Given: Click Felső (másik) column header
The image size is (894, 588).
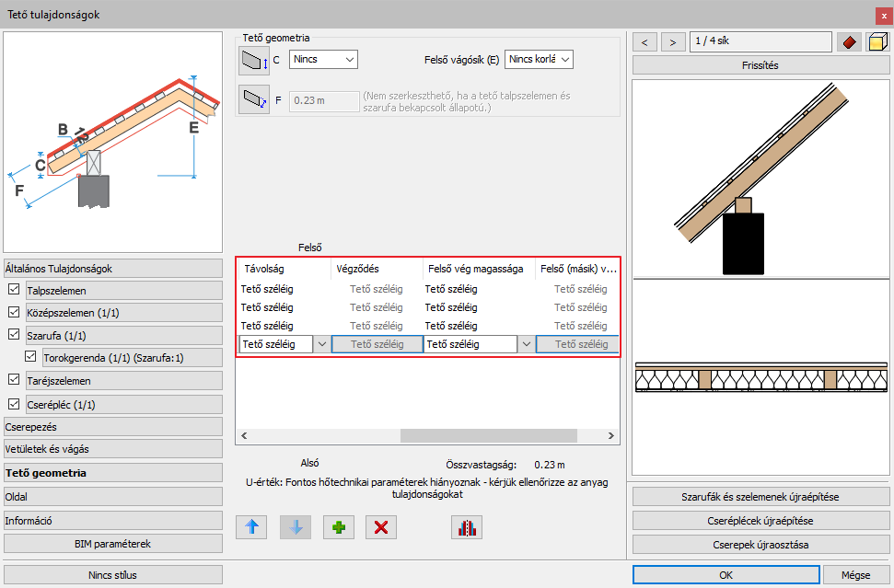Looking at the screenshot, I should [577, 269].
